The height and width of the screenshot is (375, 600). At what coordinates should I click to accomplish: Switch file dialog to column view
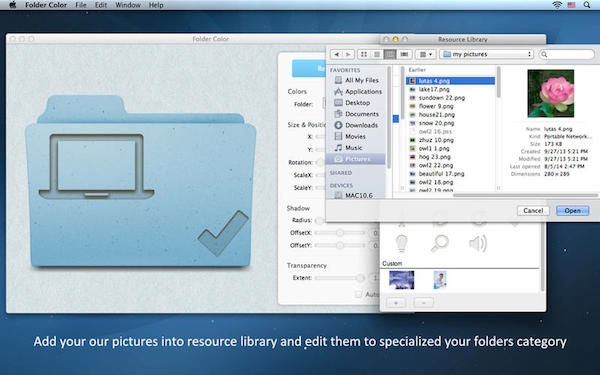tap(390, 54)
